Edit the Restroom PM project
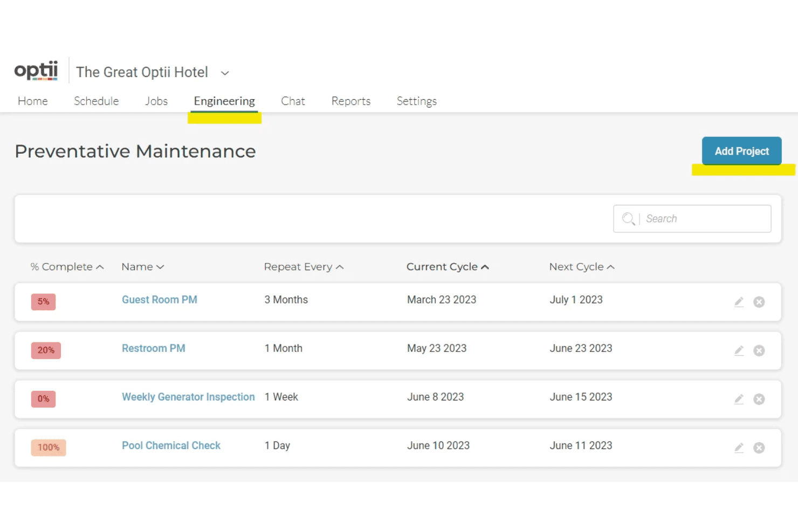The width and height of the screenshot is (798, 532). (739, 350)
